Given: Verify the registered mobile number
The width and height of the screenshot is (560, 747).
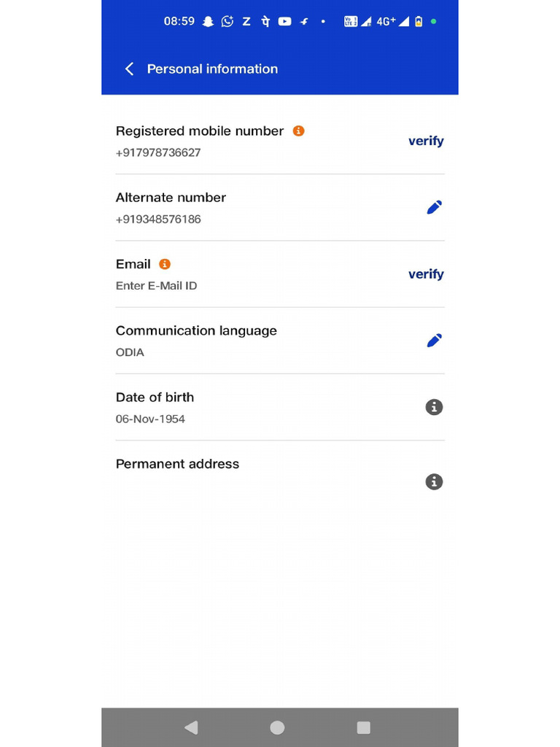Looking at the screenshot, I should (426, 141).
